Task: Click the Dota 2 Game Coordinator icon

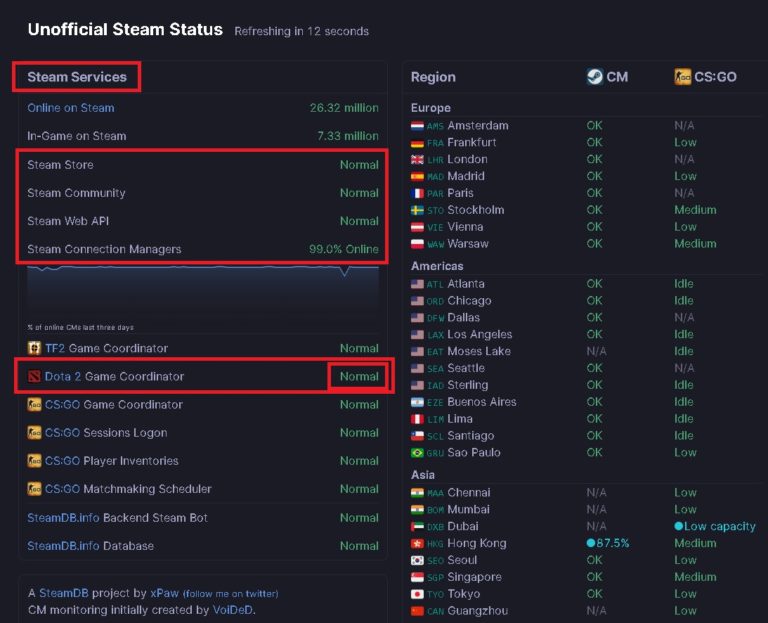Action: [x=34, y=377]
